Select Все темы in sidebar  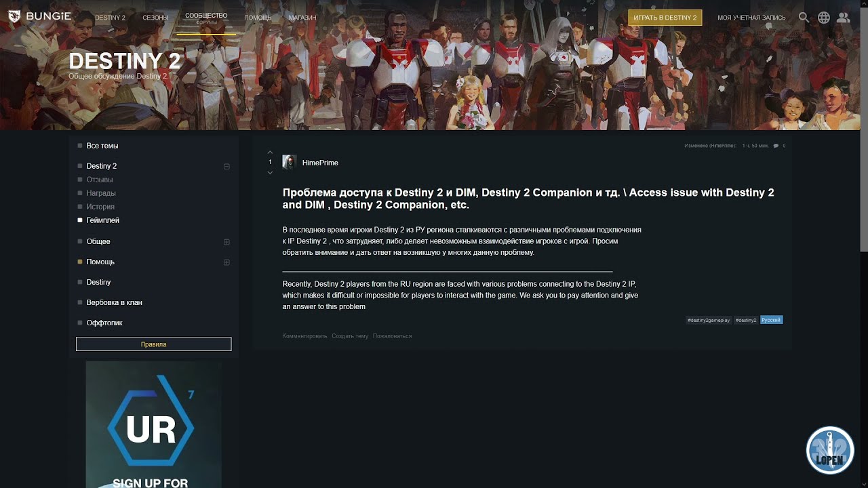click(x=102, y=146)
